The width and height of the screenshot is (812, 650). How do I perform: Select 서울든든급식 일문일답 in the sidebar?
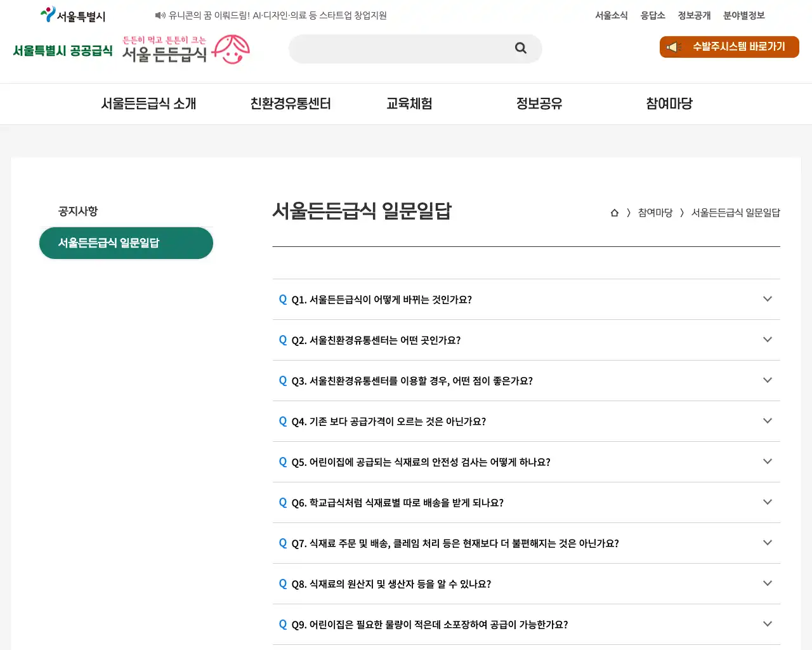click(126, 242)
